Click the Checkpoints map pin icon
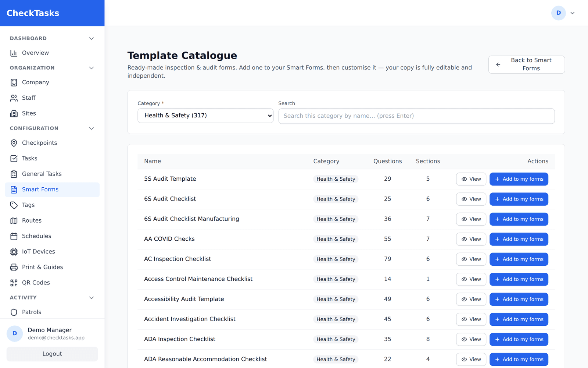The width and height of the screenshot is (588, 368). (14, 143)
